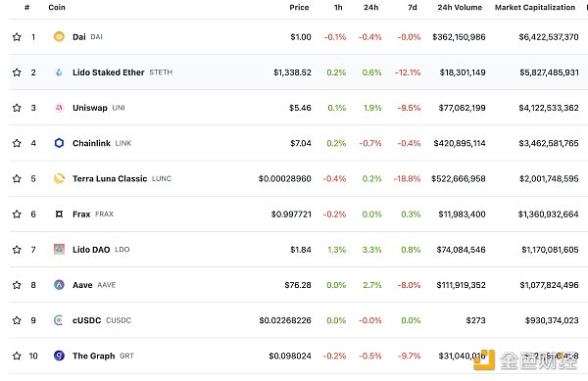Click the Terra Luna Classic logo icon

click(x=59, y=178)
